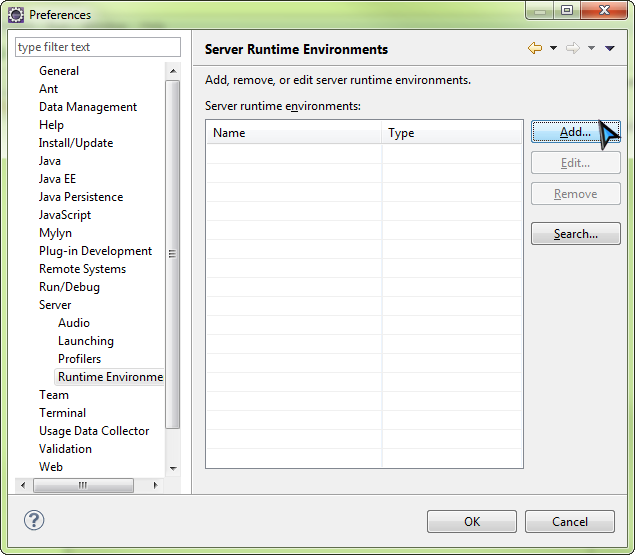Screen dimensions: 635x555
Task: Cancel the Preferences dialog
Action: coord(570,521)
